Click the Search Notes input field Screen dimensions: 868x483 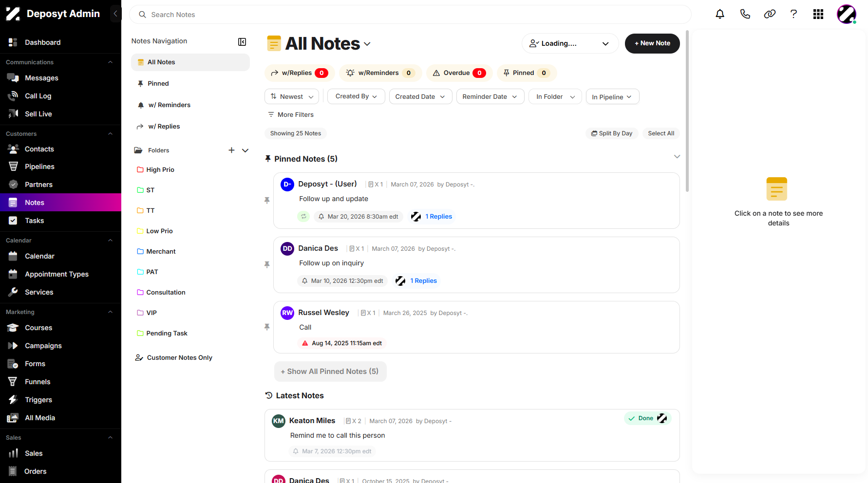click(410, 15)
